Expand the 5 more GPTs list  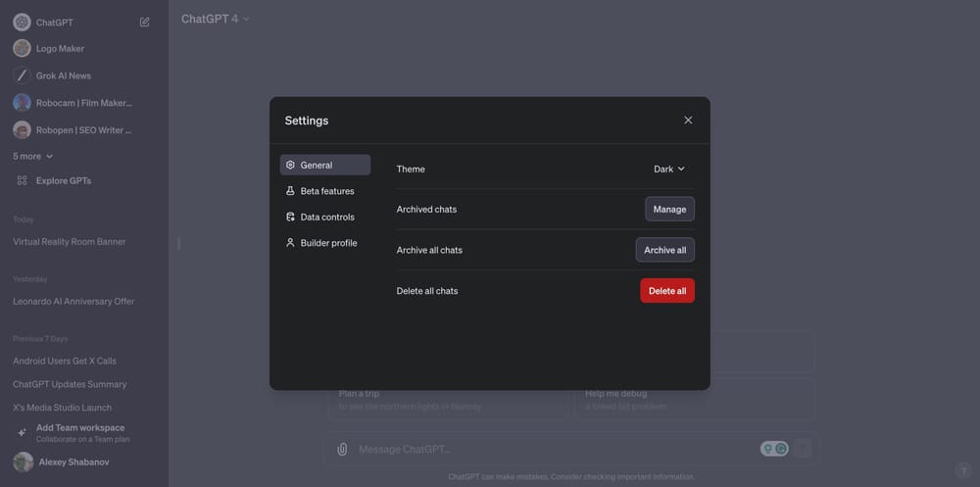[x=32, y=156]
